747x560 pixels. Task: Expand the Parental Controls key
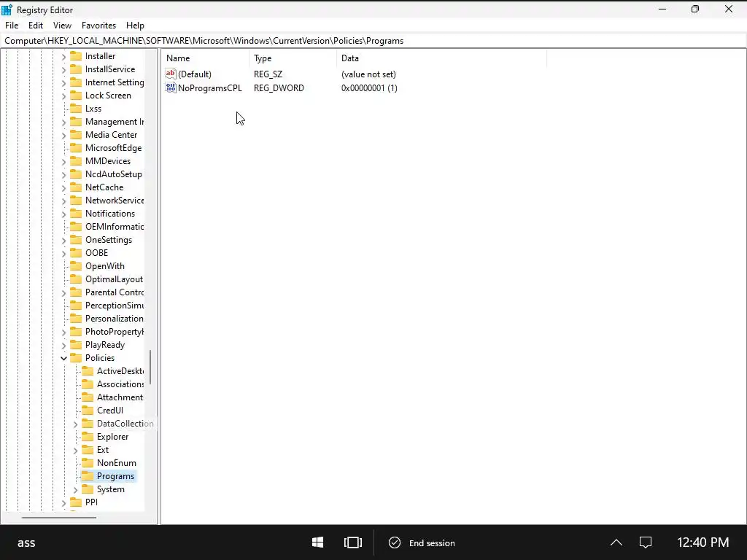64,293
